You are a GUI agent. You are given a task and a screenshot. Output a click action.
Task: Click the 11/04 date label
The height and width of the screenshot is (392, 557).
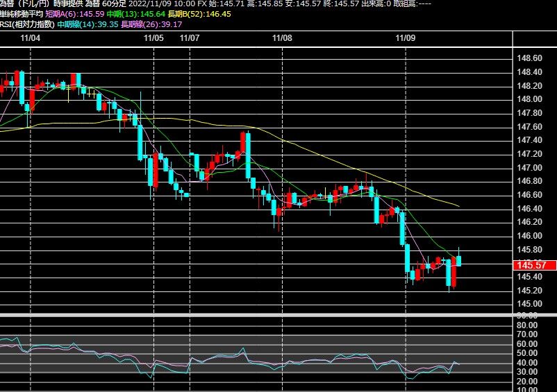click(x=30, y=38)
